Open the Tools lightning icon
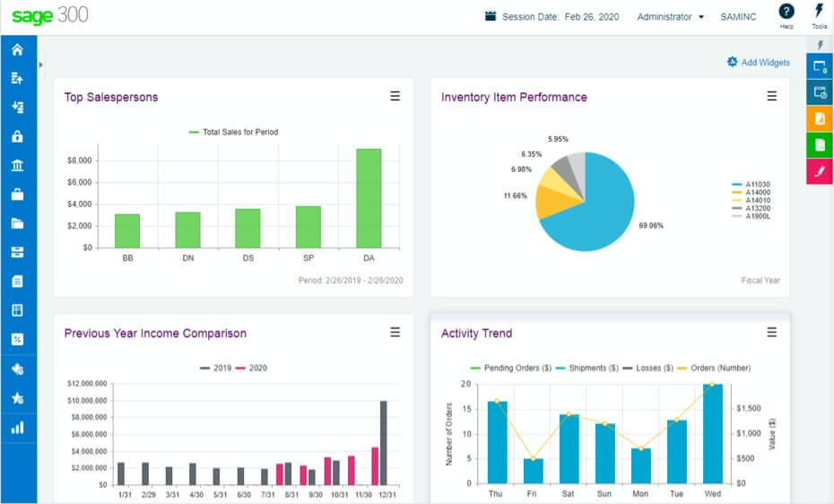The image size is (834, 504). pyautogui.click(x=819, y=13)
